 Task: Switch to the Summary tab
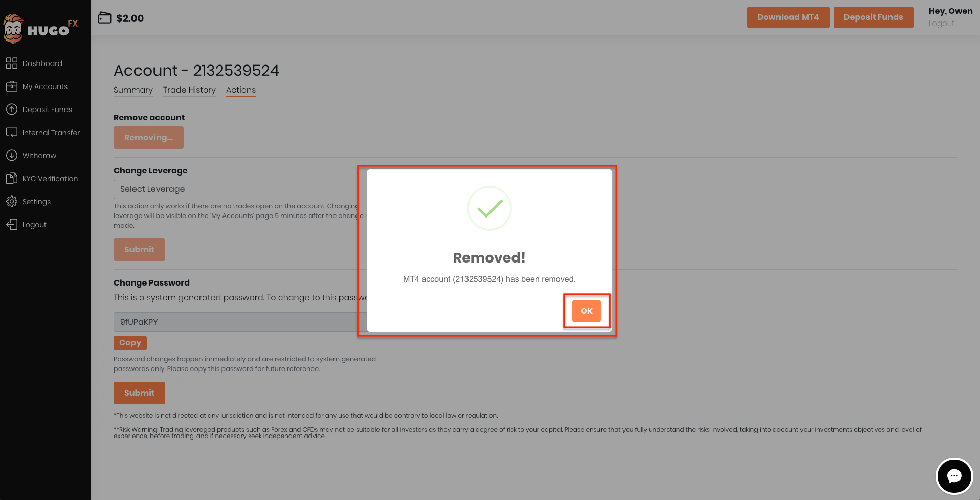point(133,90)
